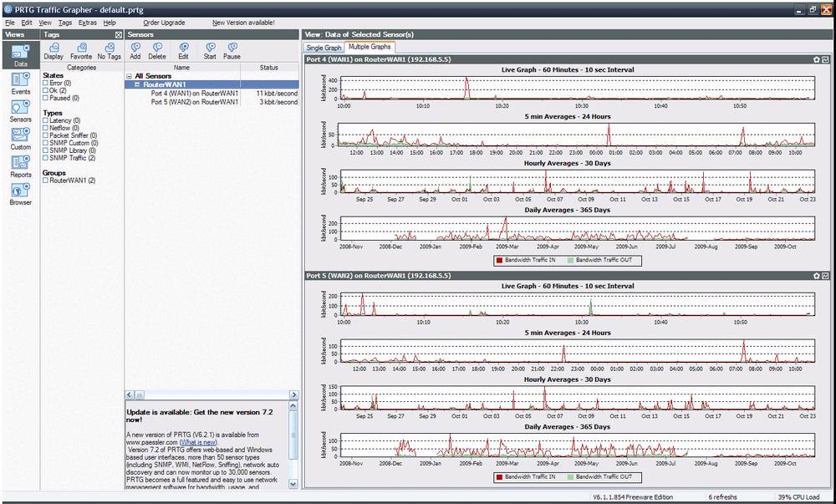The height and width of the screenshot is (504, 836).
Task: Click Order Upgrade in the menu bar
Action: (x=164, y=23)
